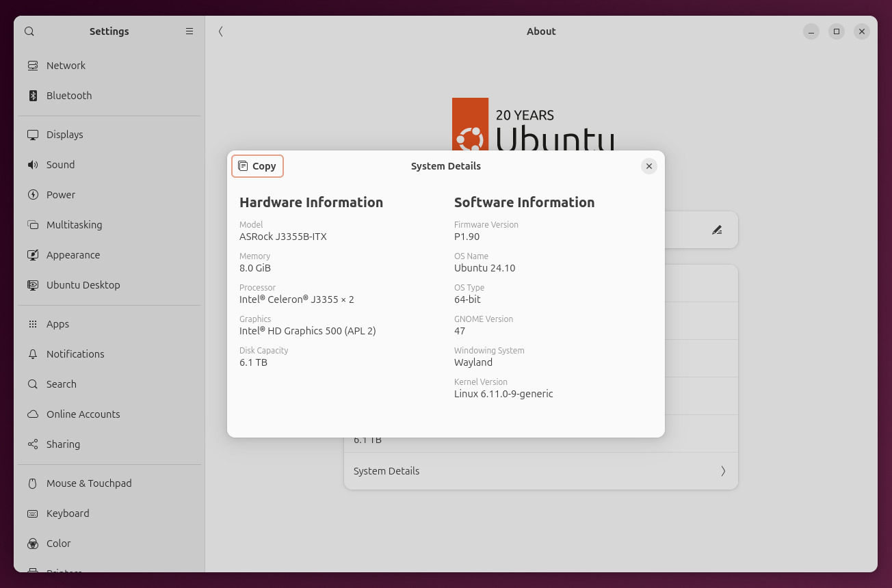Screen dimensions: 892x588
Task: Open Mouse & Touchpad settings
Action: (x=109, y=483)
